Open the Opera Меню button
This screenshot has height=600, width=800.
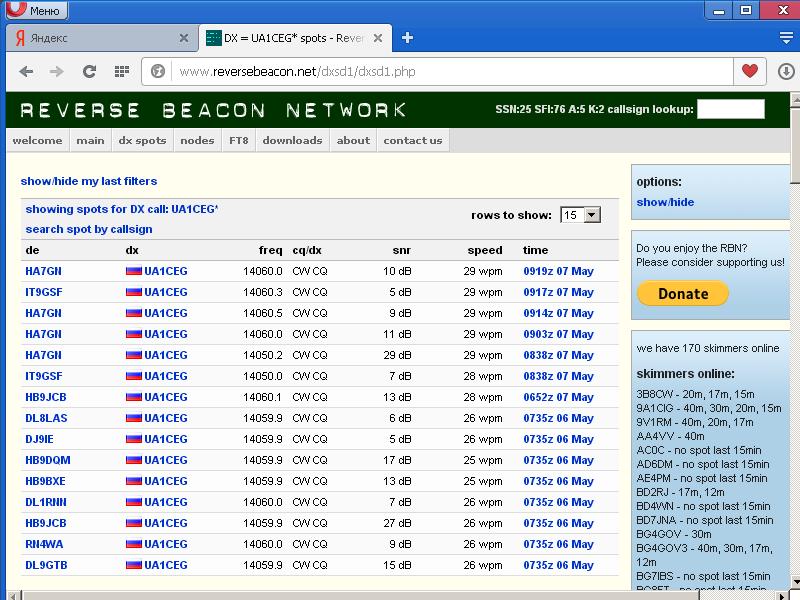point(37,10)
